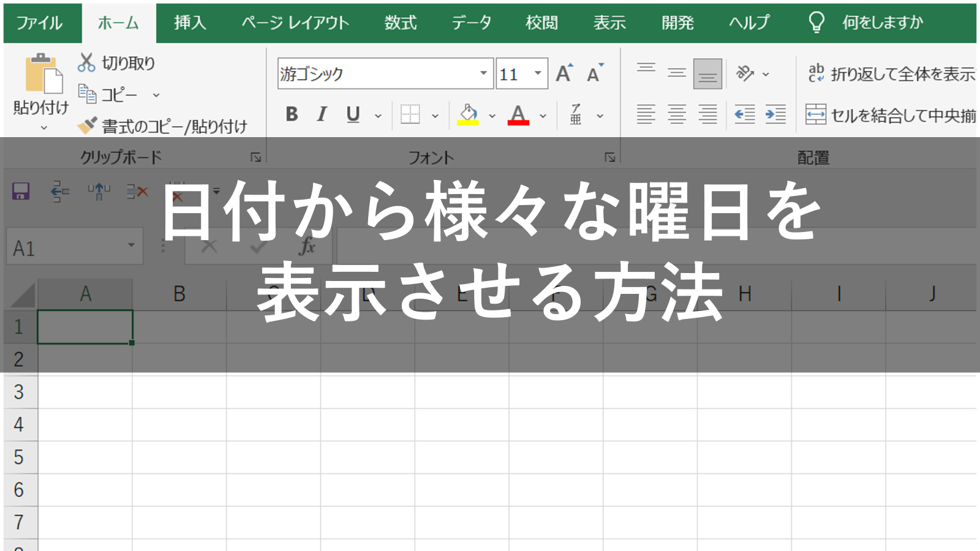Viewport: 980px width, 551px height.
Task: Expand borders dropdown arrow
Action: coord(435,115)
